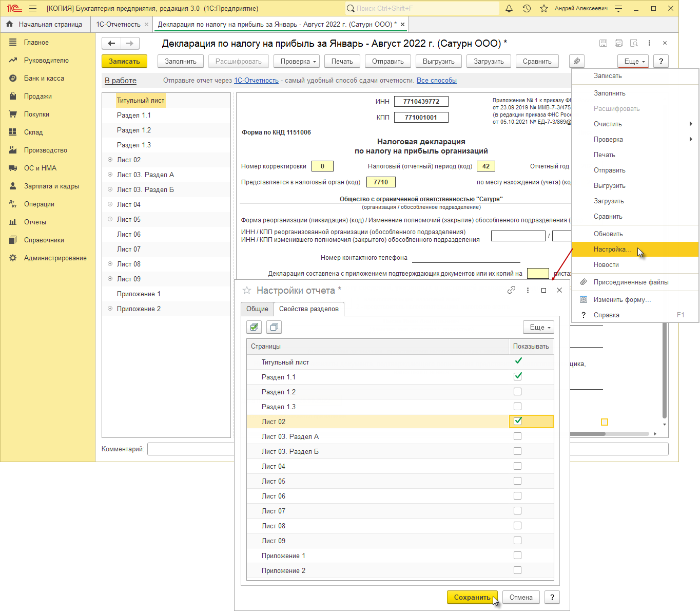Select Изменить форму... menu item
This screenshot has height=612, width=700.
(x=635, y=300)
